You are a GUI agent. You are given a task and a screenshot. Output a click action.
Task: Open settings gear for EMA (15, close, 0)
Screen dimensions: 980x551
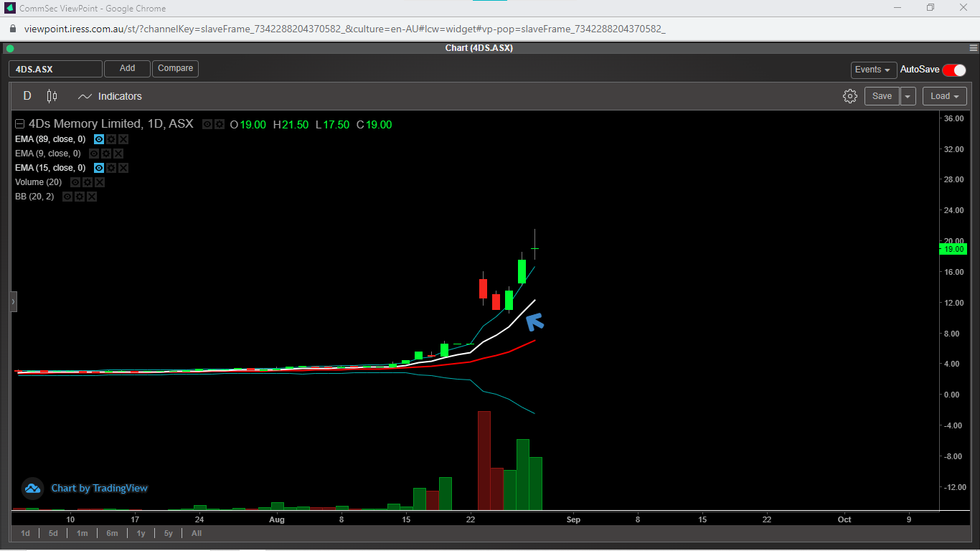(111, 168)
